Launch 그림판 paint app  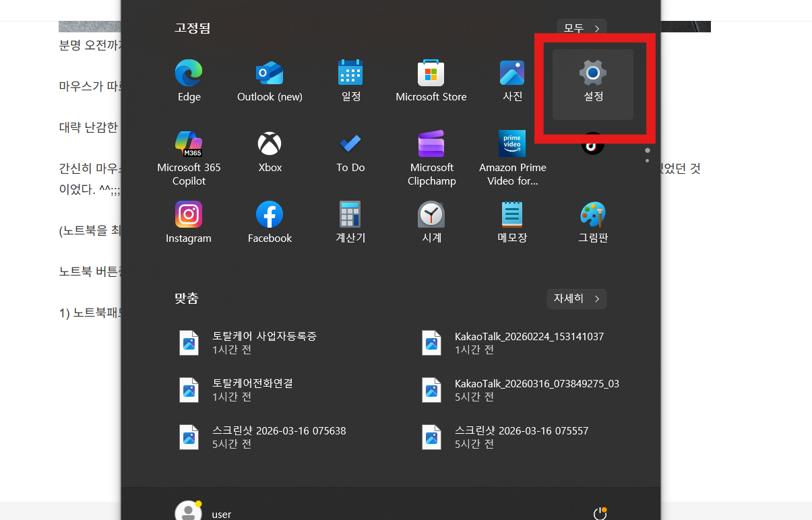(593, 224)
